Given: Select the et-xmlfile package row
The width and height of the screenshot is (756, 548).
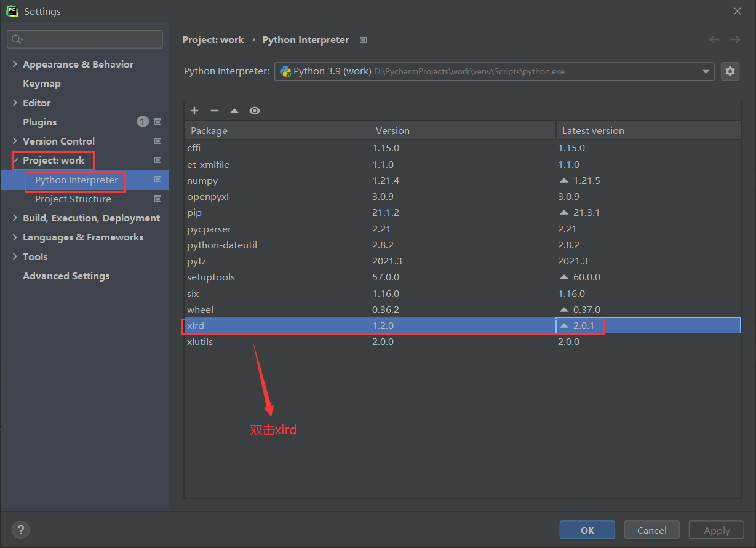Looking at the screenshot, I should pos(463,165).
